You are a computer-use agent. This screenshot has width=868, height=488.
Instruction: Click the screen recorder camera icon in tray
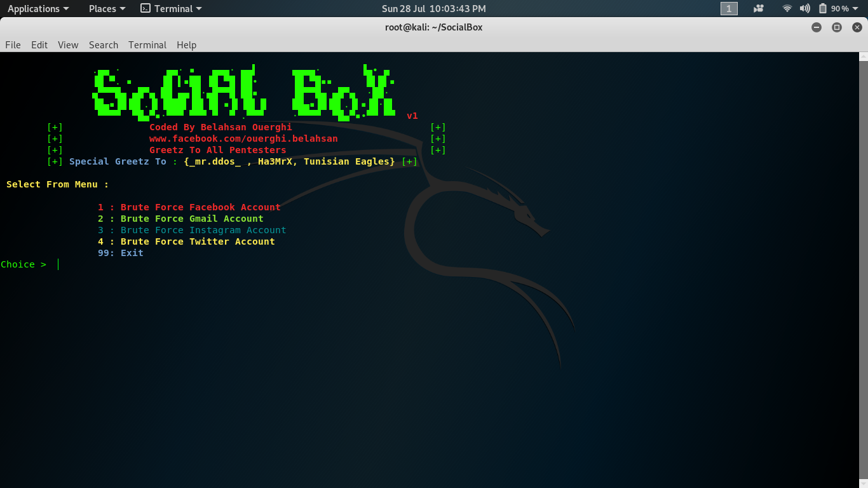(758, 8)
